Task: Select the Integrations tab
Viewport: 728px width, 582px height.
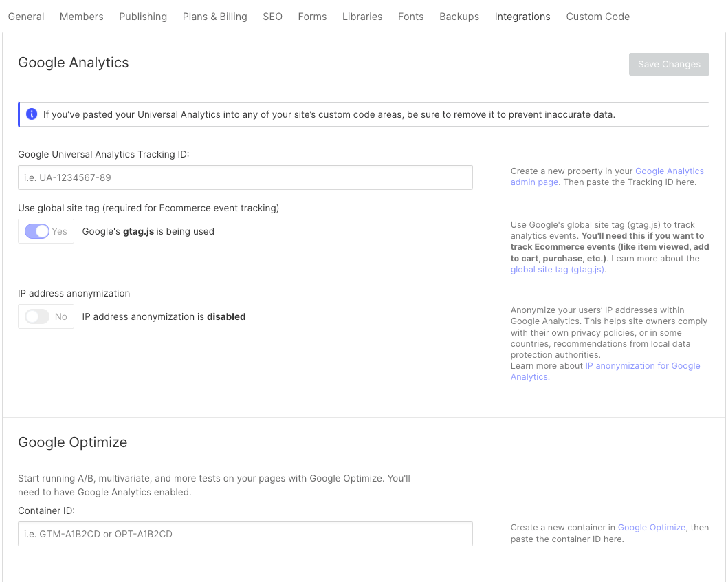Action: (x=522, y=17)
